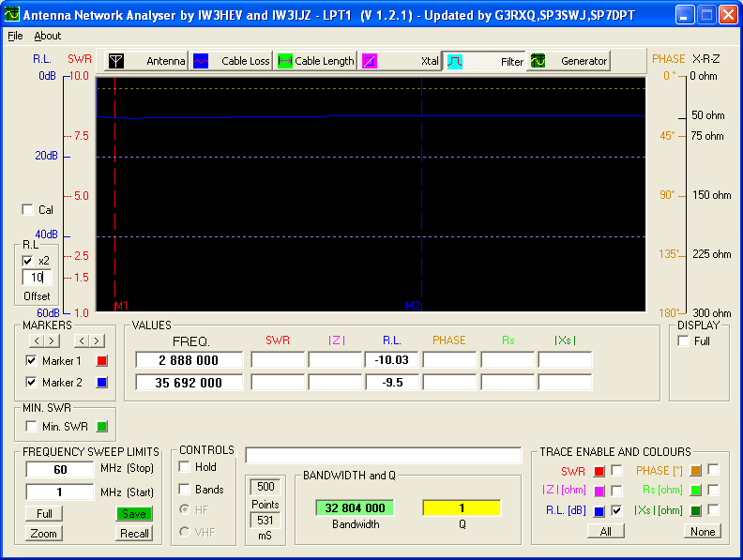Image resolution: width=743 pixels, height=560 pixels.
Task: Click the green Save button
Action: click(134, 514)
